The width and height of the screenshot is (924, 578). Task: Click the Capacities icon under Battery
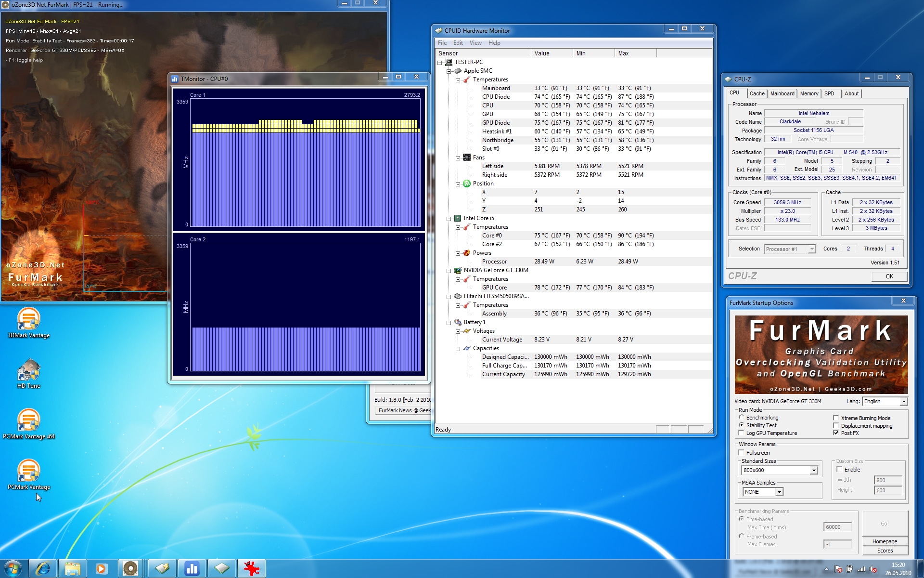coord(467,348)
